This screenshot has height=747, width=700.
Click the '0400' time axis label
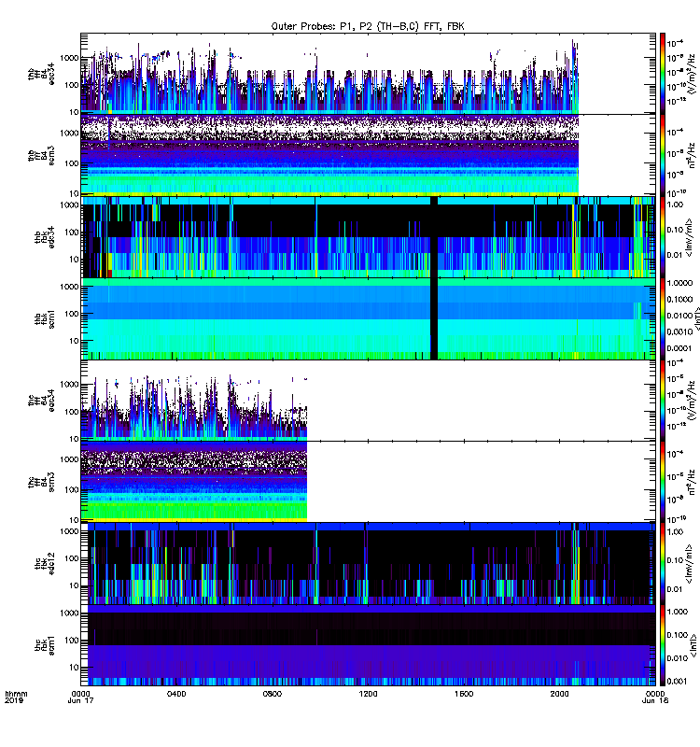point(176,694)
